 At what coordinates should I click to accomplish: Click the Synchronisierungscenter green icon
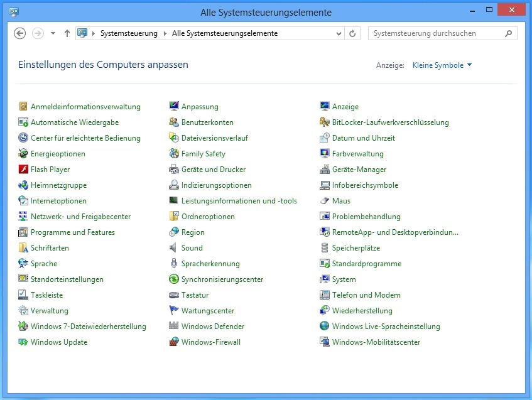point(174,279)
